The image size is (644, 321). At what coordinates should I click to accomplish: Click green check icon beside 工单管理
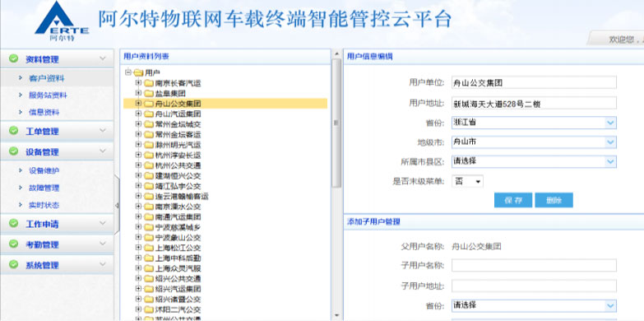(x=13, y=130)
